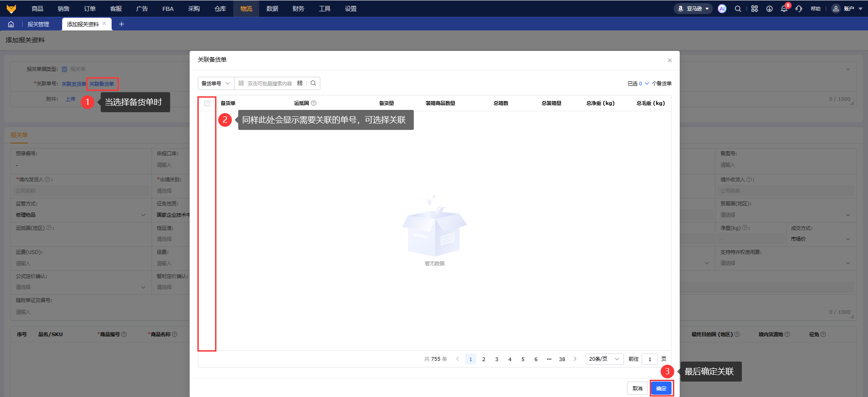Open the 监管方式 修理物品 dropdown
This screenshot has height=397, width=868.
[x=81, y=215]
